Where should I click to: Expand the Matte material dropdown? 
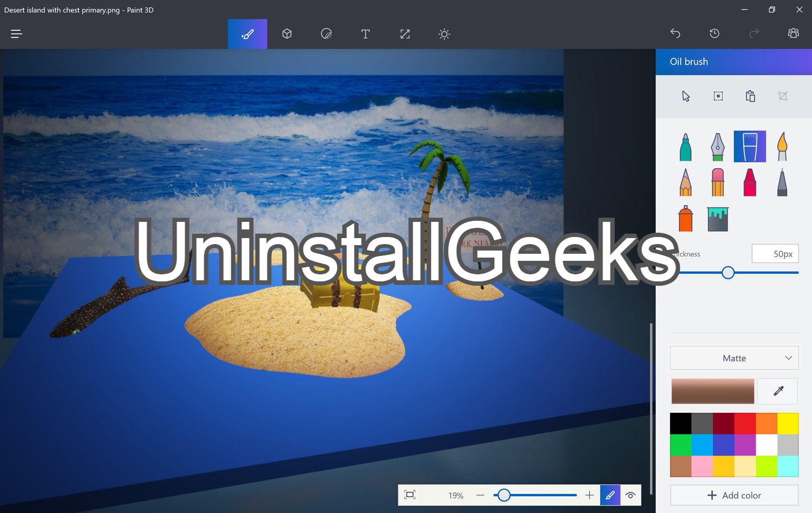(x=734, y=358)
